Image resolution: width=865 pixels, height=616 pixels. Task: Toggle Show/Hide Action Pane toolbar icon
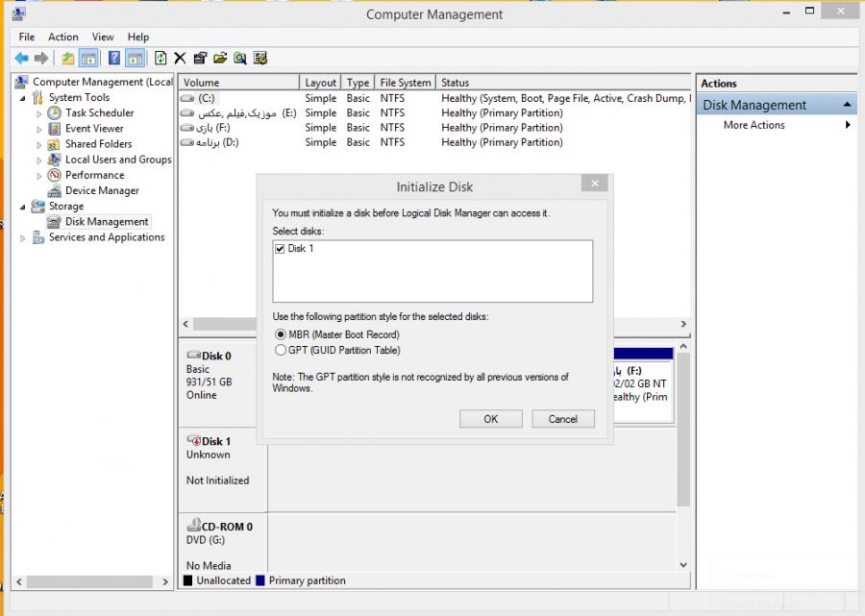click(136, 58)
